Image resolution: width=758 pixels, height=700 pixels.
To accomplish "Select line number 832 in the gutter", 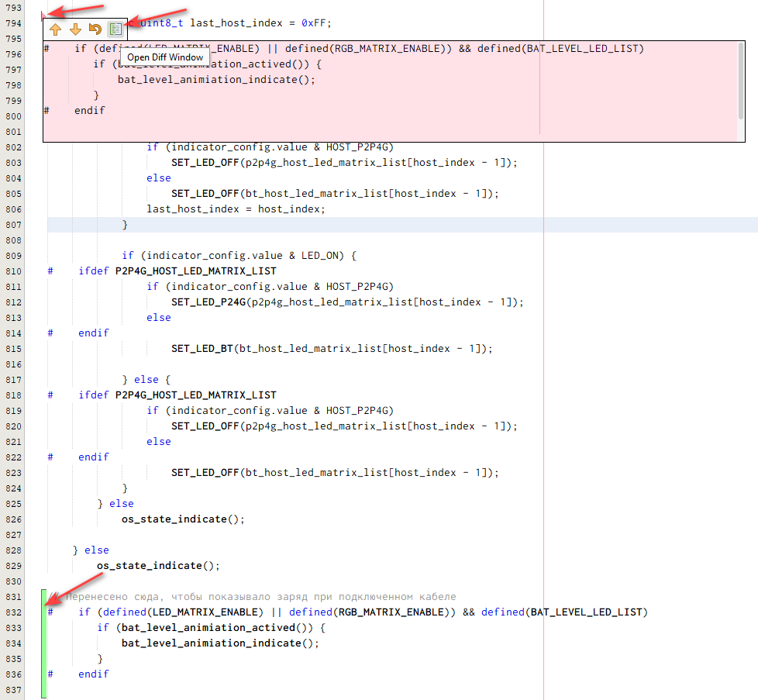I will click(x=12, y=612).
